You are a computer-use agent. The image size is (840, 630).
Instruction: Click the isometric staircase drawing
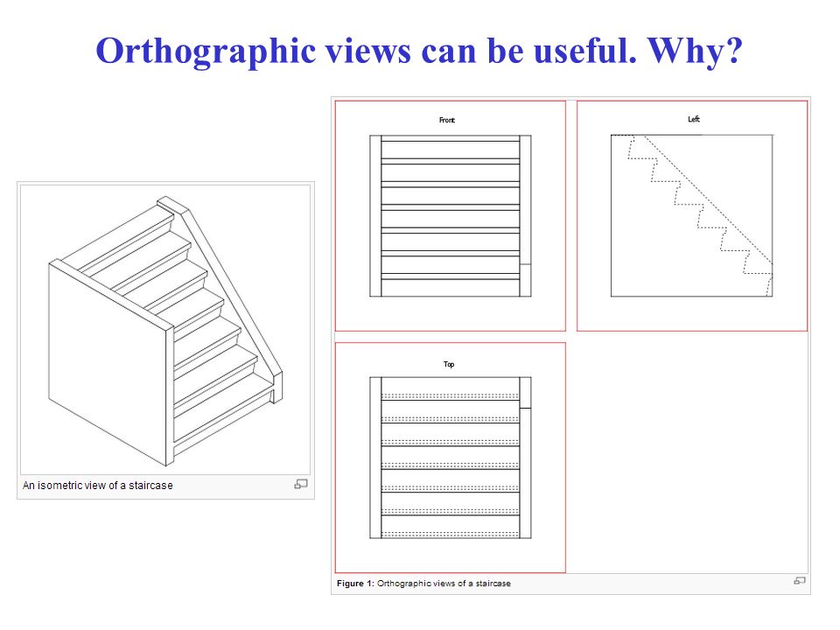165,330
